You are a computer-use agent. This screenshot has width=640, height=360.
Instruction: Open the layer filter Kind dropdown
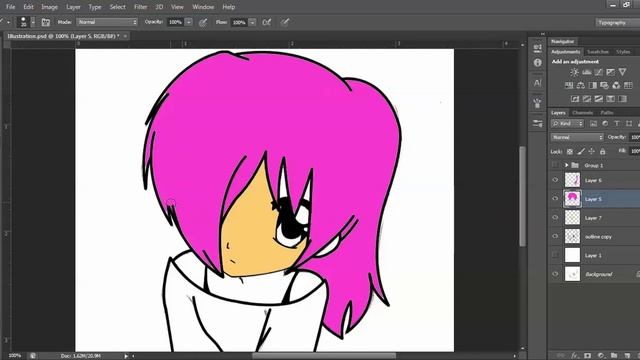click(567, 124)
